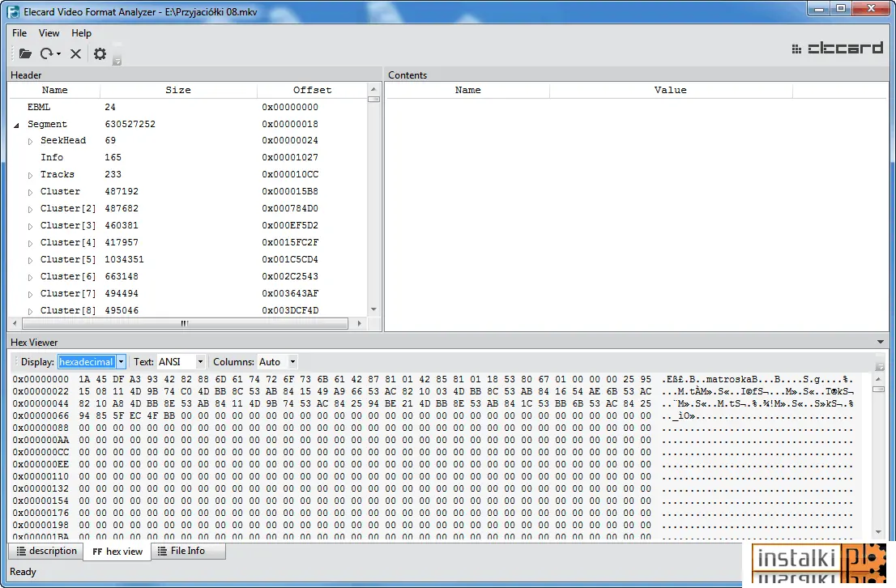Open the View menu
Screen dimensions: 896x588
[49, 33]
